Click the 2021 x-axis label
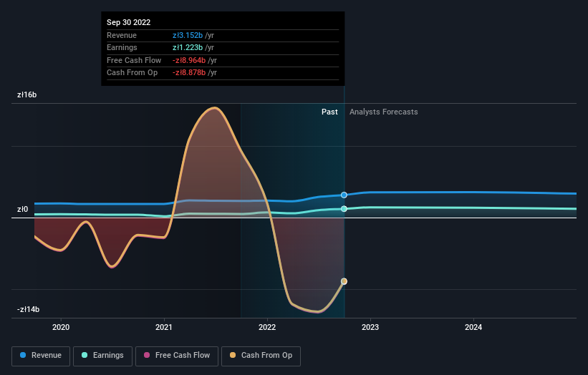Screen dimensions: 588x375 tap(164, 327)
